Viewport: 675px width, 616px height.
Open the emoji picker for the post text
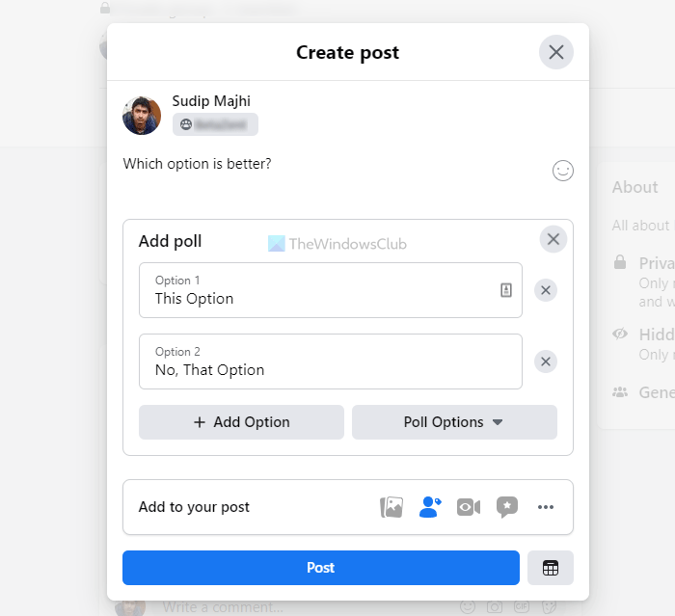point(563,171)
